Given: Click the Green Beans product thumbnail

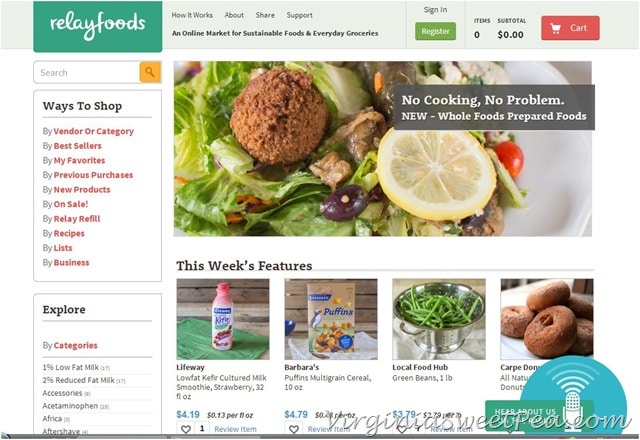Looking at the screenshot, I should pos(439,319).
